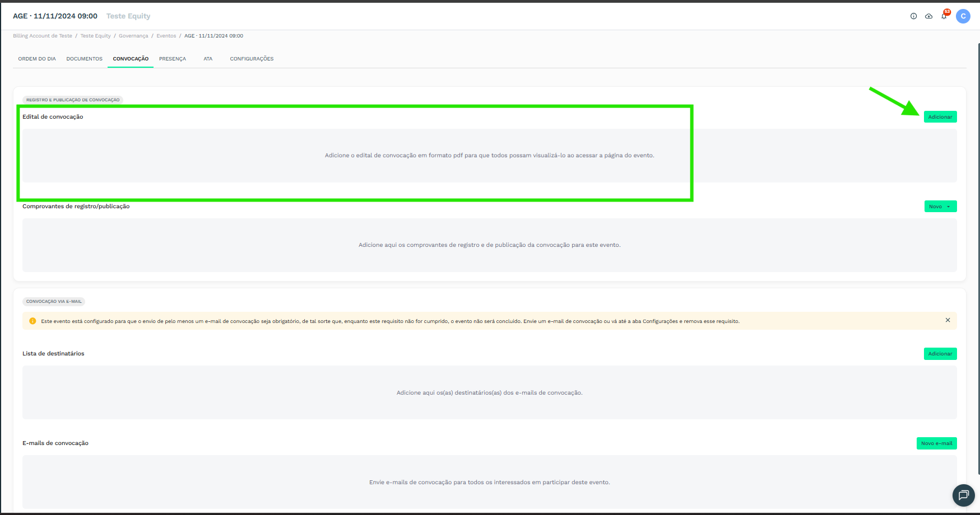Expand the 'Novo' dropdown for comprovantes
Screen dimensions: 980x515
940,207
